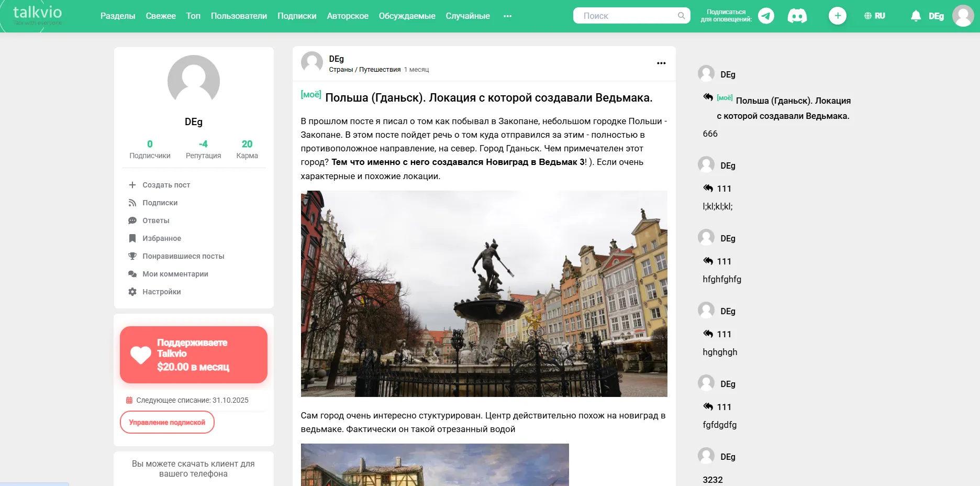Screen dimensions: 980x486
Task: Open Понравившиеся посты link
Action: pos(183,256)
